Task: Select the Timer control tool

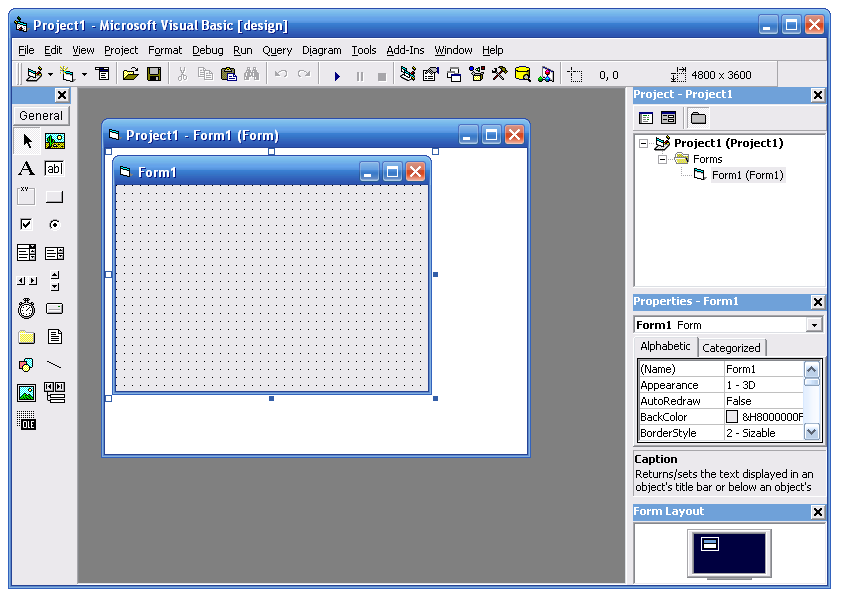Action: pyautogui.click(x=26, y=309)
